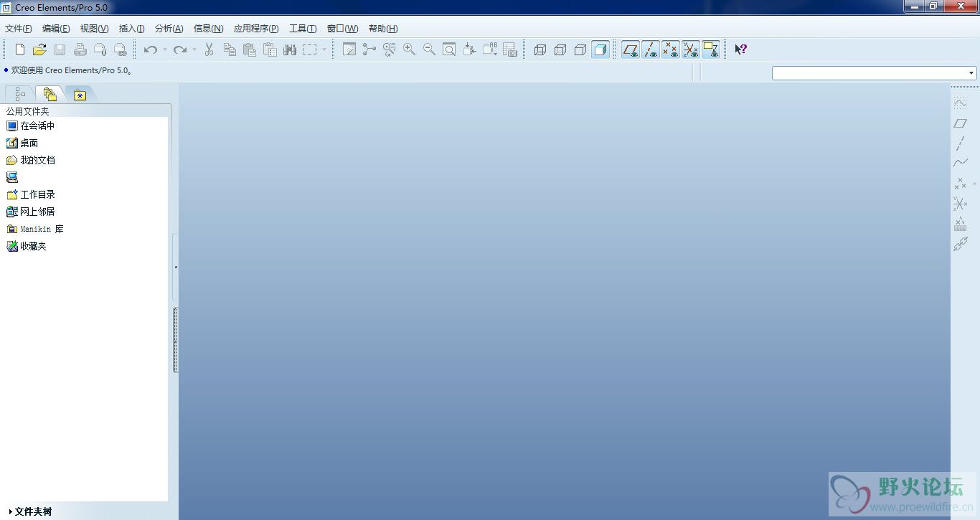Switch to the Favorites navigator tab

[x=80, y=94]
